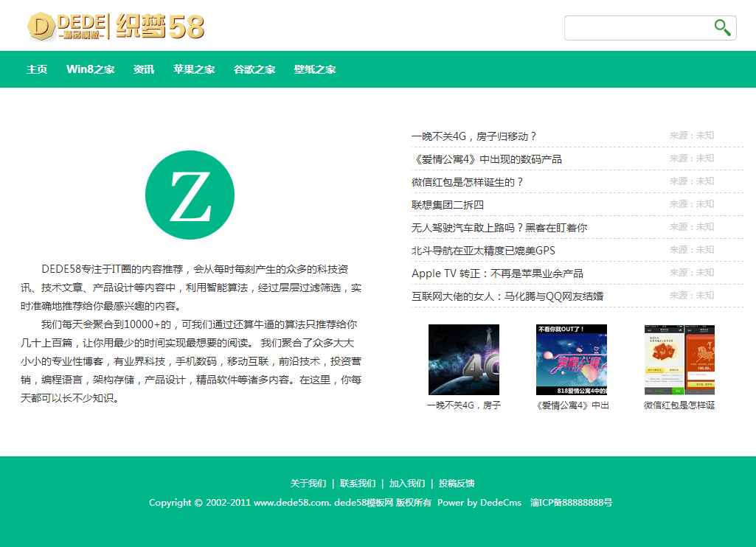Click the 关于我们 footer link
The height and width of the screenshot is (547, 756).
click(309, 483)
